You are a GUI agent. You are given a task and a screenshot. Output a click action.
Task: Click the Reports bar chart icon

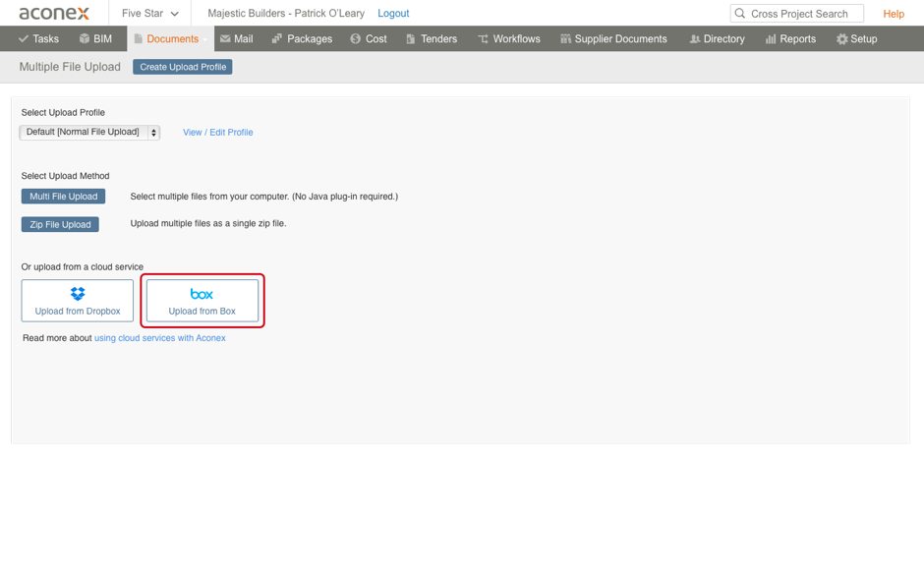(x=771, y=39)
